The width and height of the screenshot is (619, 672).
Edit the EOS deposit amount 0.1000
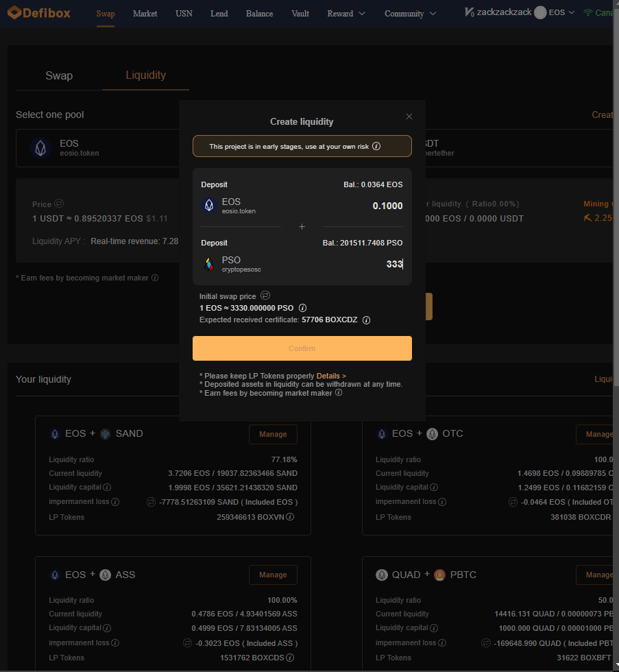[387, 206]
